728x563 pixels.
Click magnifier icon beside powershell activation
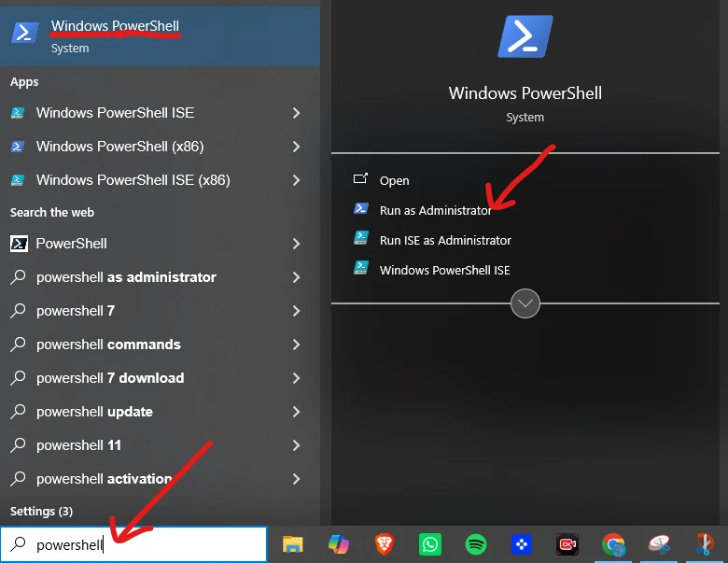pyautogui.click(x=18, y=478)
